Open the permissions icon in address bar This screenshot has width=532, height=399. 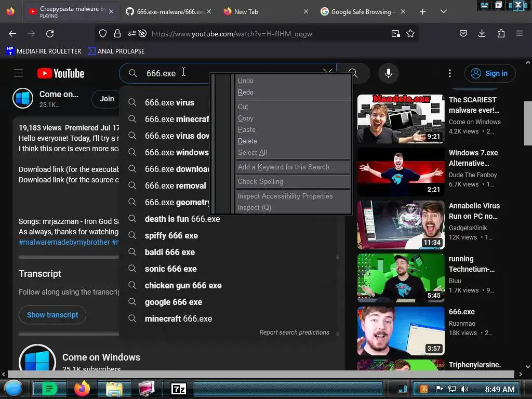tap(131, 33)
